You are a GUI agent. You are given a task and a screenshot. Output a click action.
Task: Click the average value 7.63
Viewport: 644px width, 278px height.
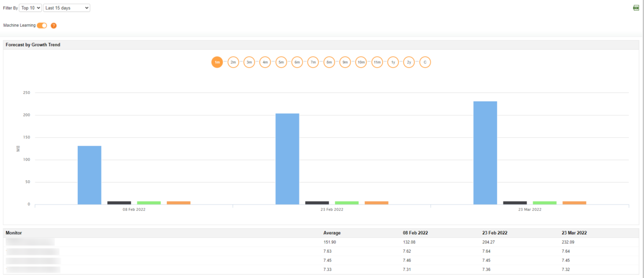(327, 251)
